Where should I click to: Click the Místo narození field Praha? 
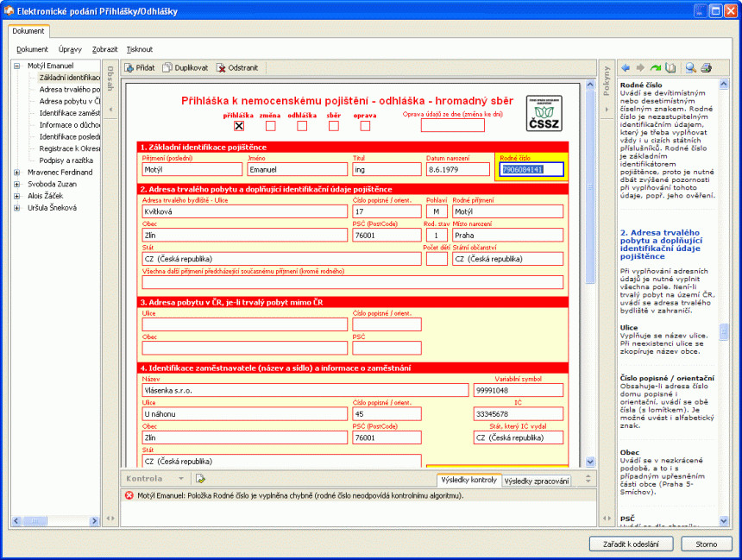(508, 236)
